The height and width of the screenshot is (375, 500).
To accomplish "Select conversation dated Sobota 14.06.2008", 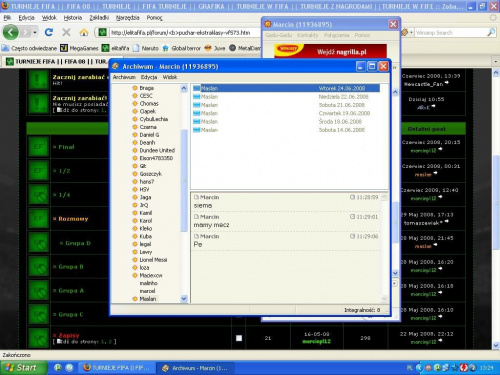I will (286, 130).
